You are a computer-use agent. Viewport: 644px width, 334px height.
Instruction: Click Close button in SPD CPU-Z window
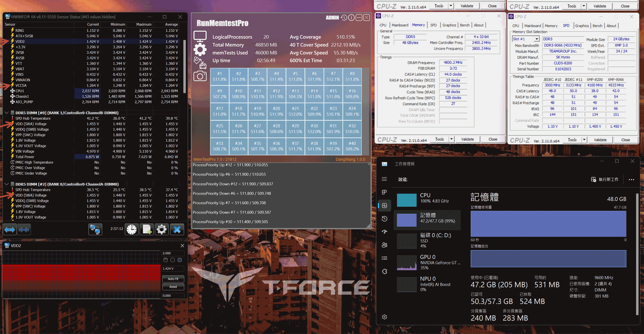coord(625,140)
